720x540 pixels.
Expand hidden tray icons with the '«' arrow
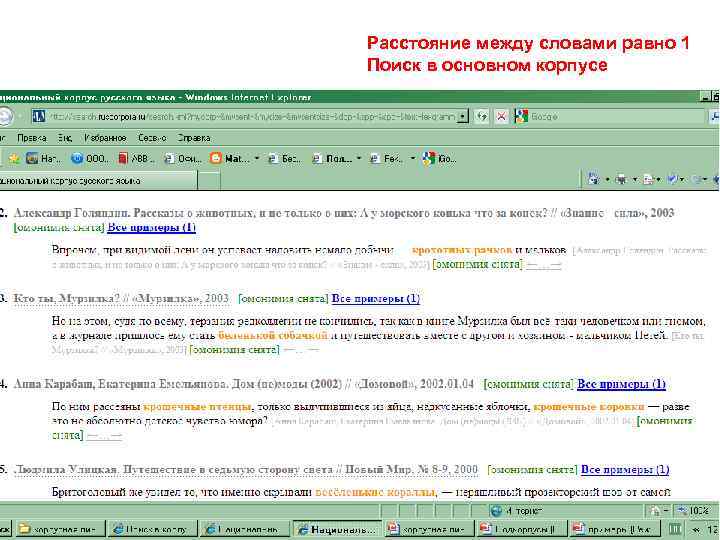[696, 529]
